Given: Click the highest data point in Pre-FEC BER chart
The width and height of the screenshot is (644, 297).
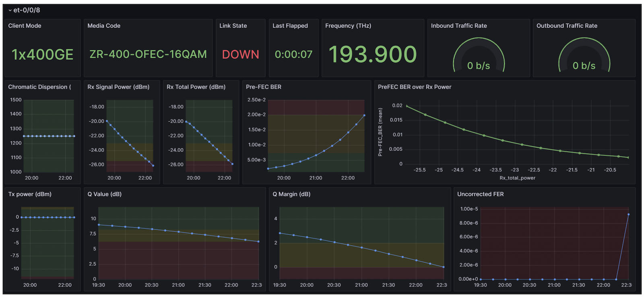Looking at the screenshot, I should [364, 116].
